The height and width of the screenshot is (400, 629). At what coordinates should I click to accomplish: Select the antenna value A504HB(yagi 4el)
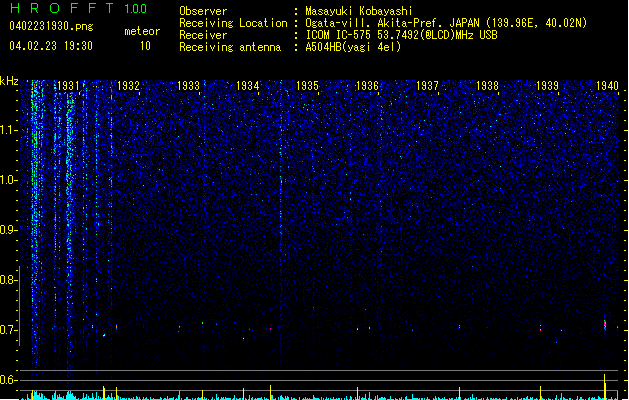pos(353,47)
